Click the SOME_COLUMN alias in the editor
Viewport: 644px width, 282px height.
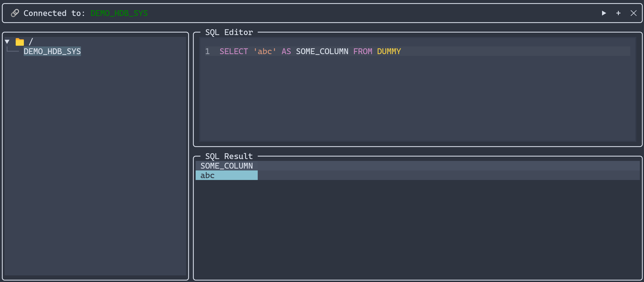(322, 51)
